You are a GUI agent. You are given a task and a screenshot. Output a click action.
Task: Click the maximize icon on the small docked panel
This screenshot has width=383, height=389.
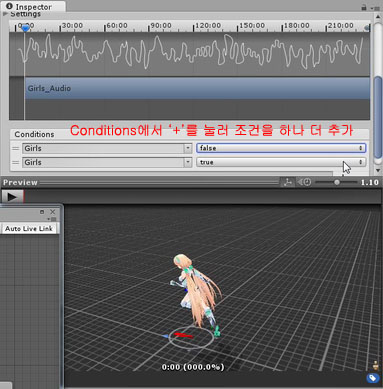pos(42,212)
